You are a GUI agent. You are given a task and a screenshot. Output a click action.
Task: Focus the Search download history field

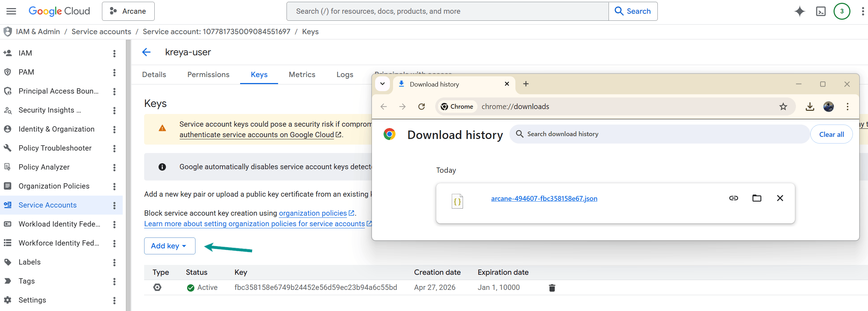tap(661, 134)
